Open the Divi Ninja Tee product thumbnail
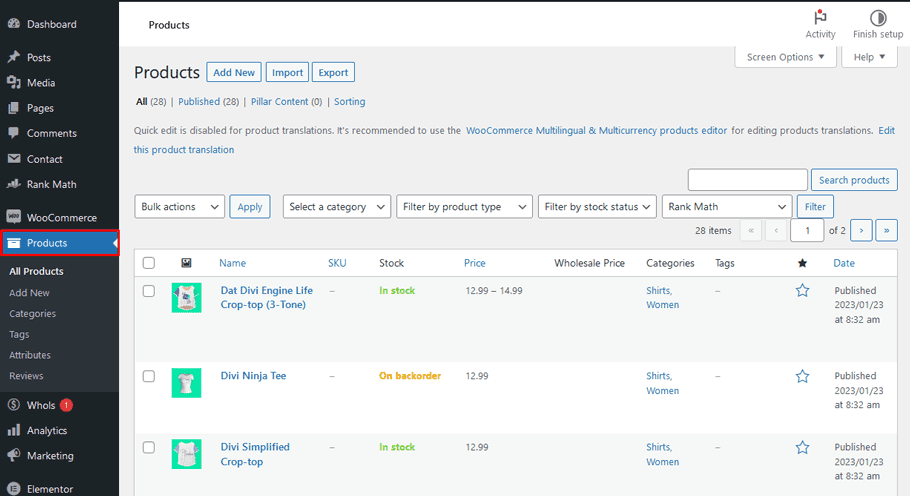 (x=186, y=383)
